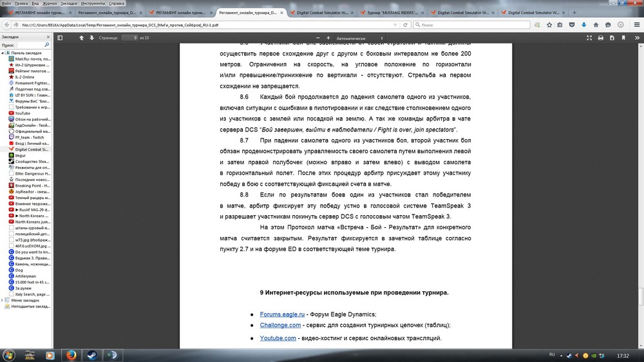Click the page number field showing 9
This screenshot has width=644, height=362.
129,38
